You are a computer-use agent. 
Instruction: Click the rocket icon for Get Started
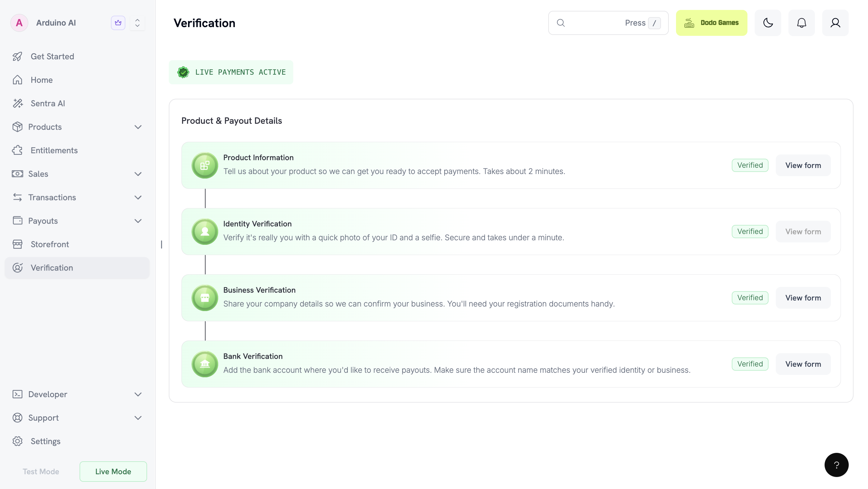coord(17,57)
